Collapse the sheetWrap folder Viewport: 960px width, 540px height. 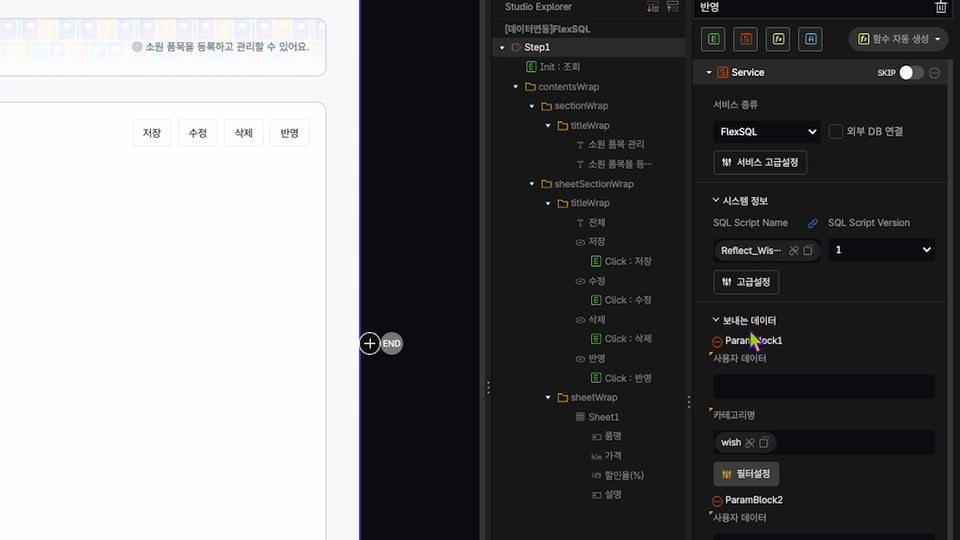[548, 397]
